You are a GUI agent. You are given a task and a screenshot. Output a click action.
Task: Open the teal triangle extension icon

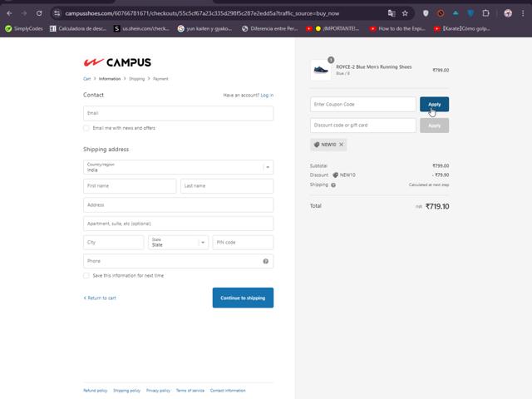[456, 13]
